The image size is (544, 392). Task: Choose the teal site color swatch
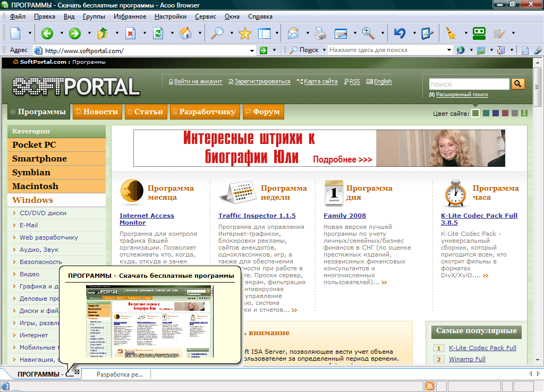[x=486, y=113]
